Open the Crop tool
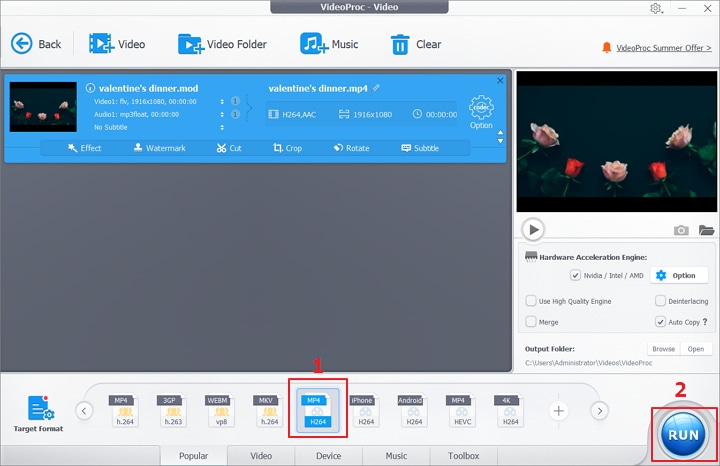This screenshot has width=720, height=466. (x=287, y=148)
